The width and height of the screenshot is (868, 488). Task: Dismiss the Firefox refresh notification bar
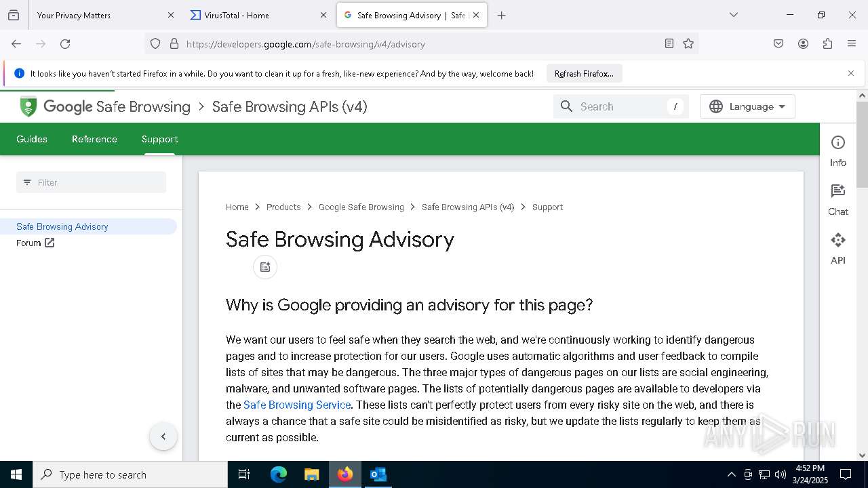click(x=851, y=73)
